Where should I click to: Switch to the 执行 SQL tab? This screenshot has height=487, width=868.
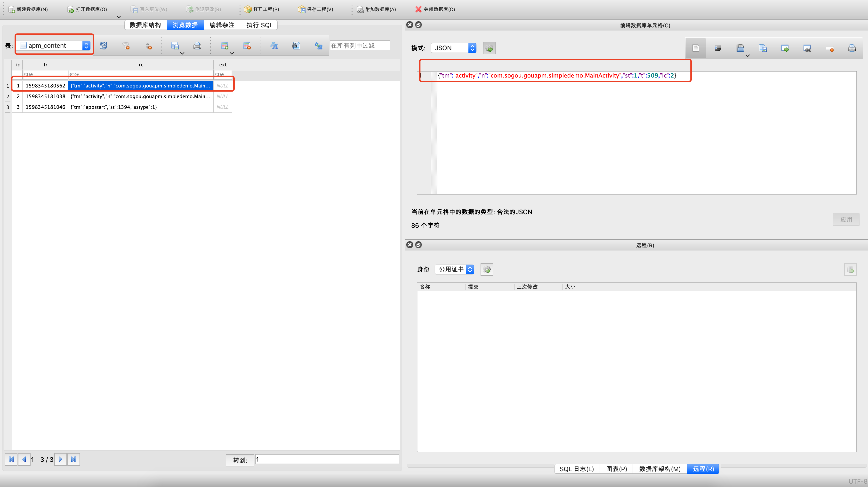click(259, 25)
